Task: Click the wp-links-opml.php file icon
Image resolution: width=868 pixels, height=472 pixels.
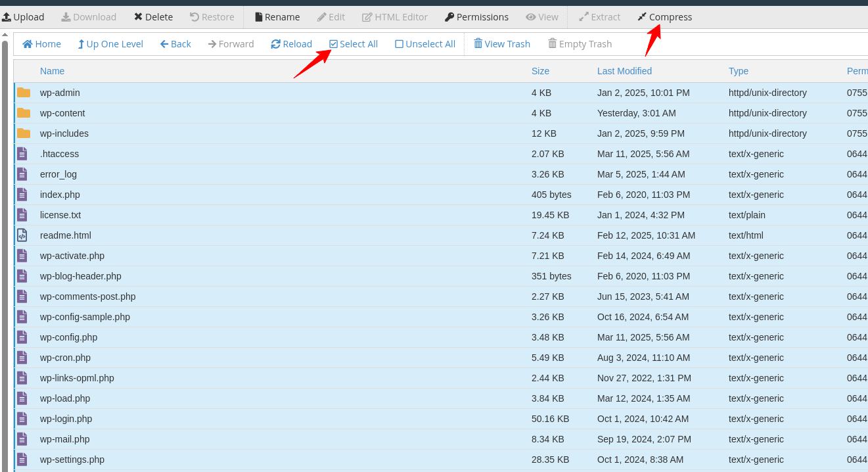Action: 22,378
